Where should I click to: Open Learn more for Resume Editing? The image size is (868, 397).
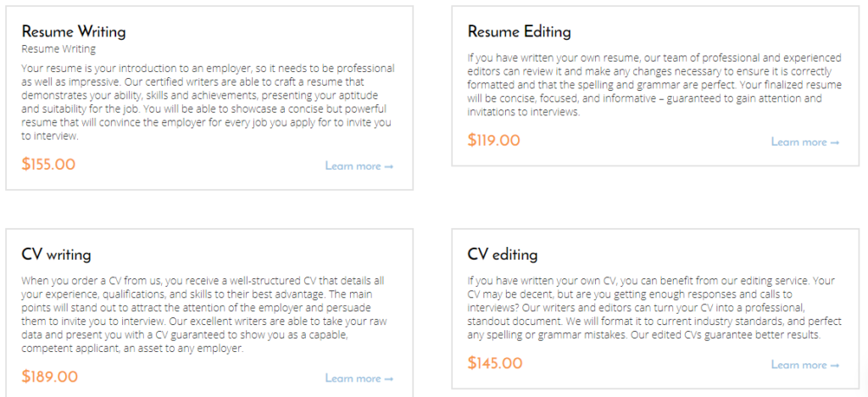coord(805,143)
